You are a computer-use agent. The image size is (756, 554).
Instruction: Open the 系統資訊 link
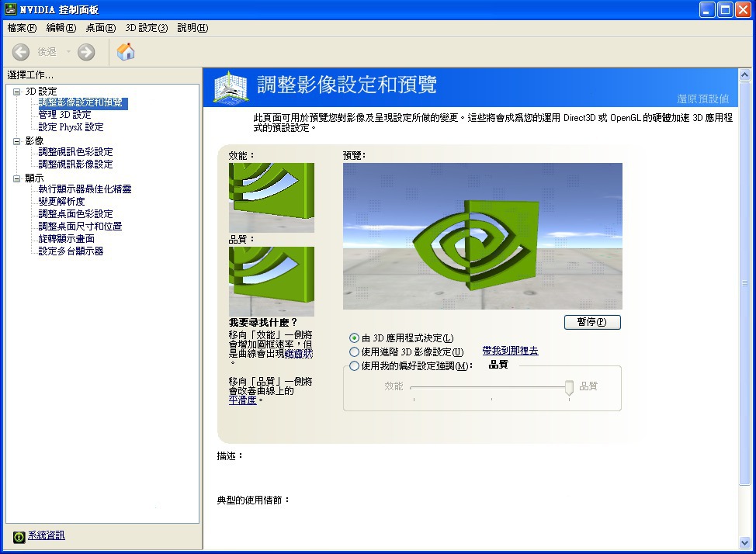click(x=47, y=535)
